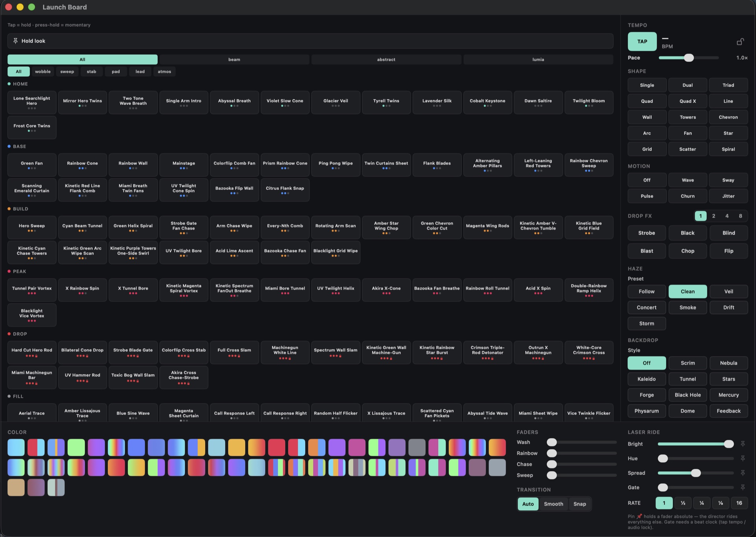The height and width of the screenshot is (537, 756).
Task: Click the Hold look bar
Action: [310, 41]
